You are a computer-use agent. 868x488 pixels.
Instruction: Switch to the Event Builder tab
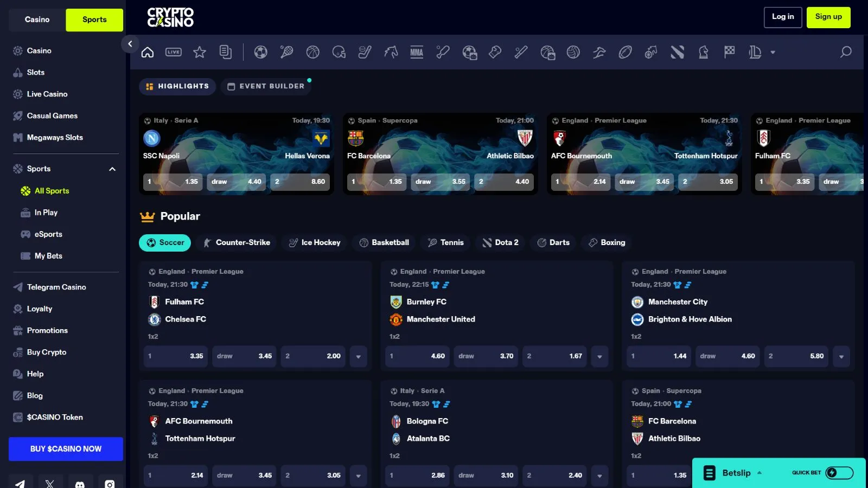[x=266, y=86]
